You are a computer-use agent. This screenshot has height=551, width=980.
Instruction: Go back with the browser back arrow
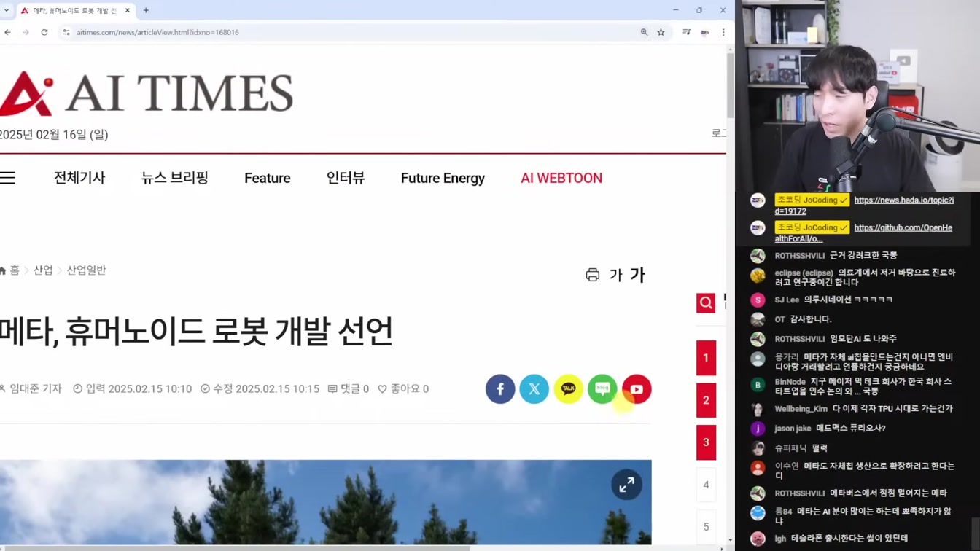point(8,32)
